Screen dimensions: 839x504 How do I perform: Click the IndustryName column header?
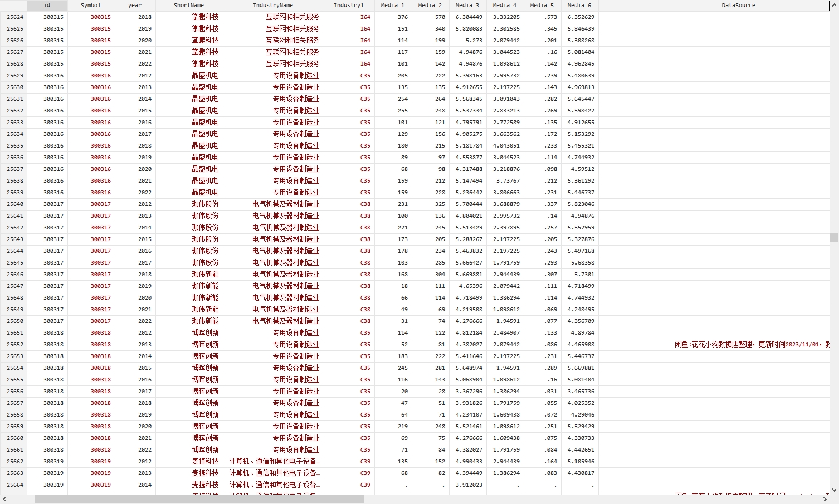pyautogui.click(x=273, y=6)
